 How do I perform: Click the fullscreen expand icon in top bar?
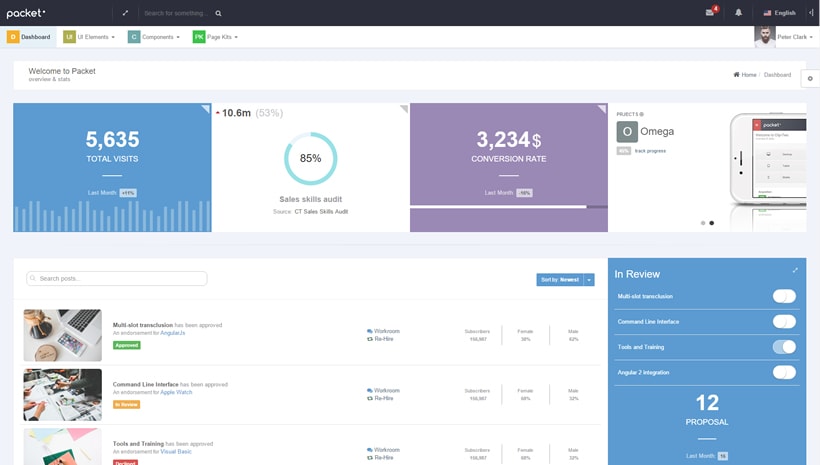coord(125,13)
